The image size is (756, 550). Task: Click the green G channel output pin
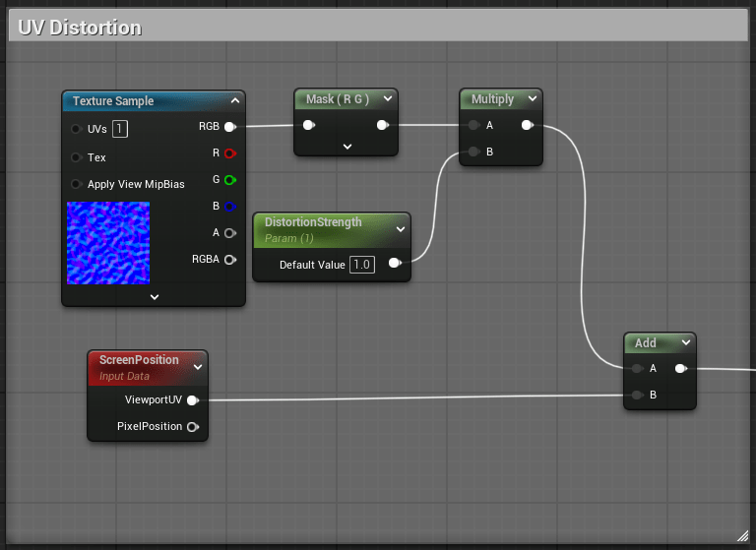pyautogui.click(x=229, y=180)
